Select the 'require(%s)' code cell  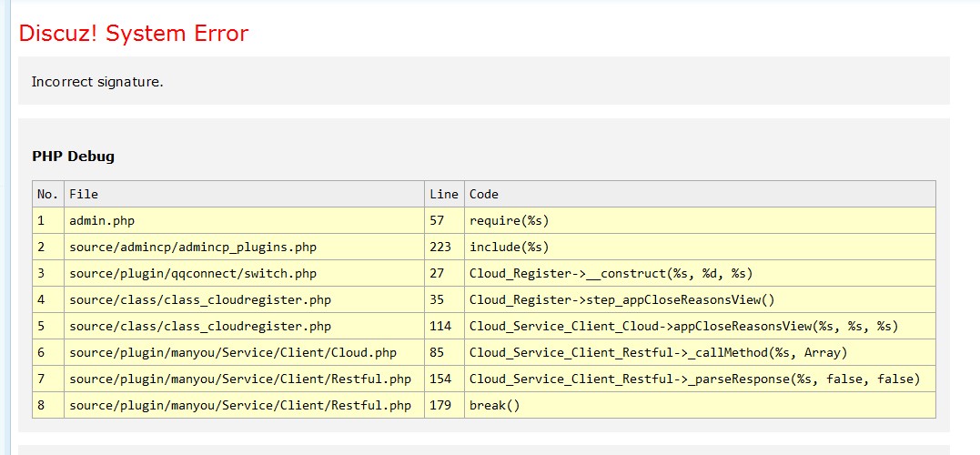click(x=700, y=220)
